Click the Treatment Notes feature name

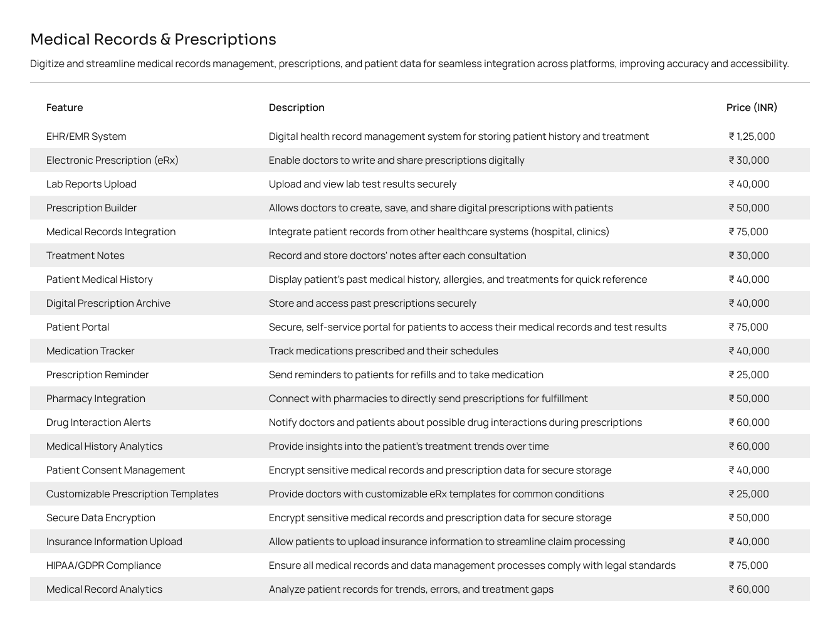(x=85, y=255)
